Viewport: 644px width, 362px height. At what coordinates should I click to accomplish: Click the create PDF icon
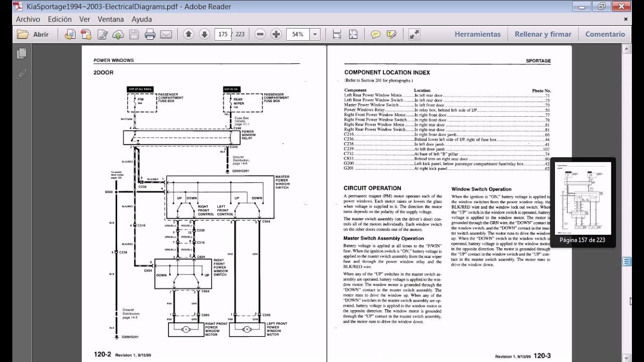tap(86, 34)
